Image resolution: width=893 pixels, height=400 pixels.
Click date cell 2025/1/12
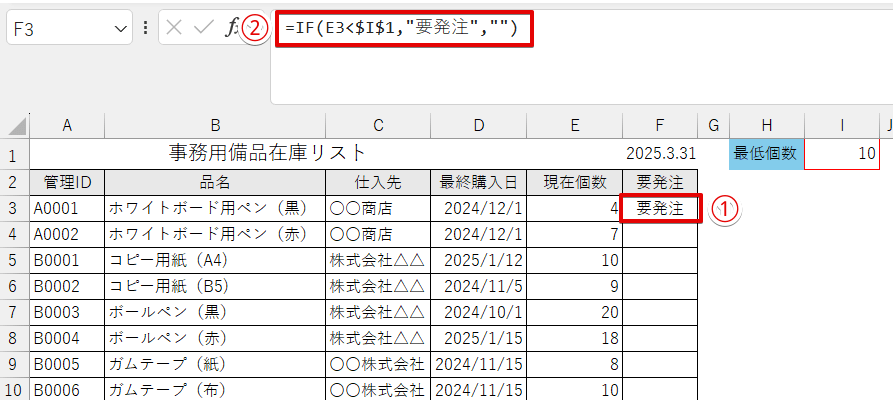point(478,260)
